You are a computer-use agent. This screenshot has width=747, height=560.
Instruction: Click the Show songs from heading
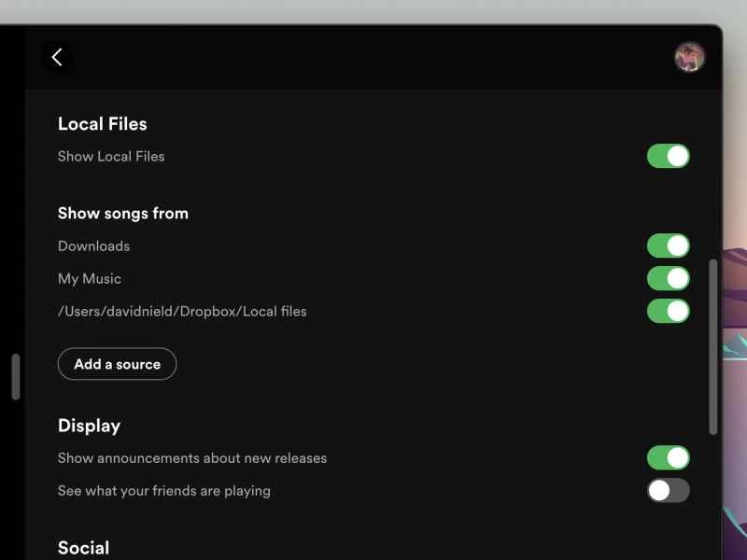(122, 213)
